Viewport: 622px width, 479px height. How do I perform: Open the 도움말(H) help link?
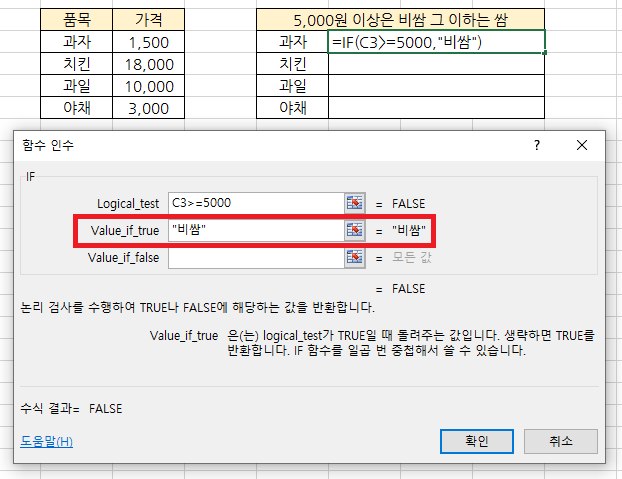(46, 441)
